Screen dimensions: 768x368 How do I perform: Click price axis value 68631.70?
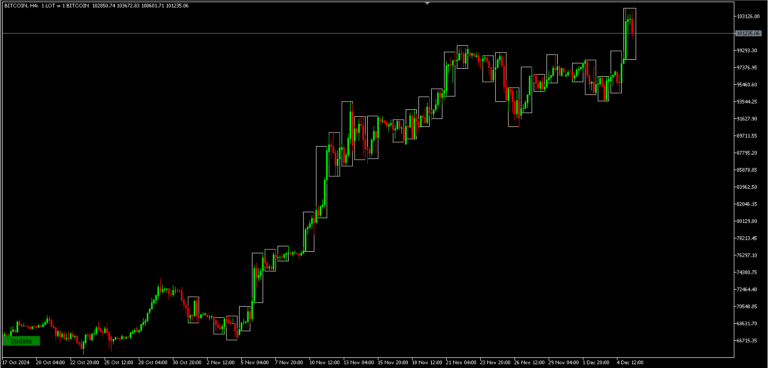pyautogui.click(x=747, y=324)
